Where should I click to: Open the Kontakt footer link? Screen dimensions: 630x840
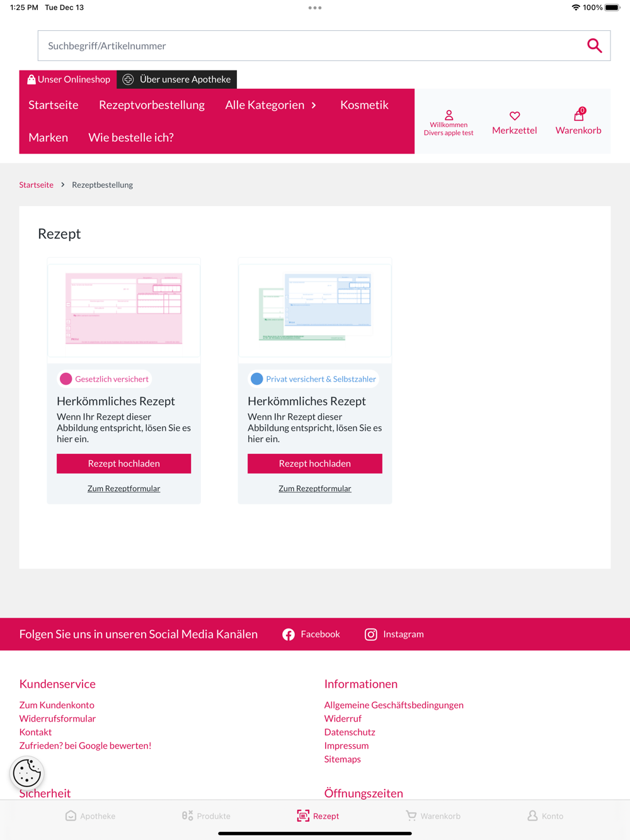[x=35, y=732]
